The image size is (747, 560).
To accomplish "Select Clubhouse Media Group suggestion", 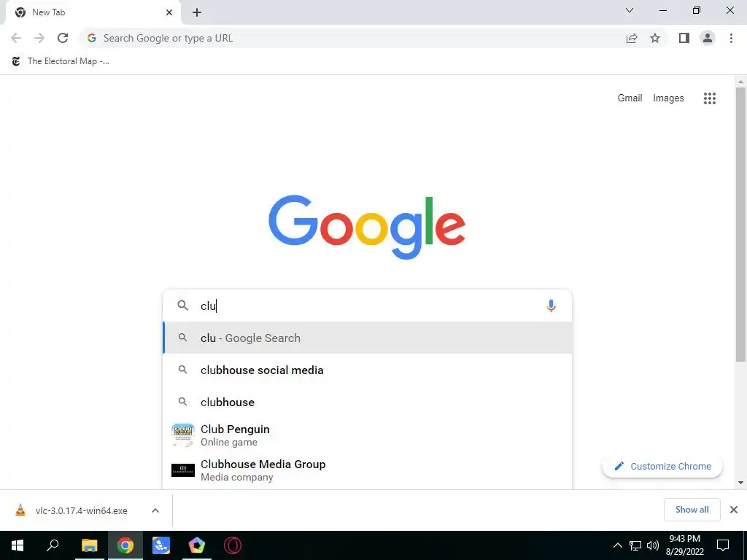I will coord(368,470).
